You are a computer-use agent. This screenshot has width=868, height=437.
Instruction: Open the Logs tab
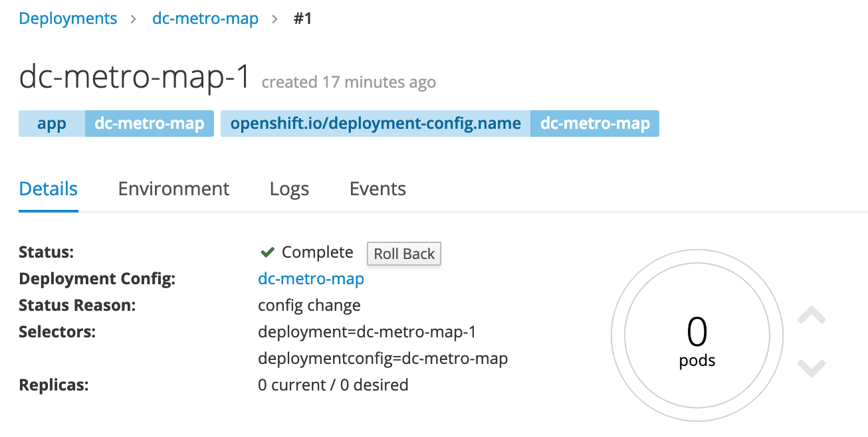290,189
